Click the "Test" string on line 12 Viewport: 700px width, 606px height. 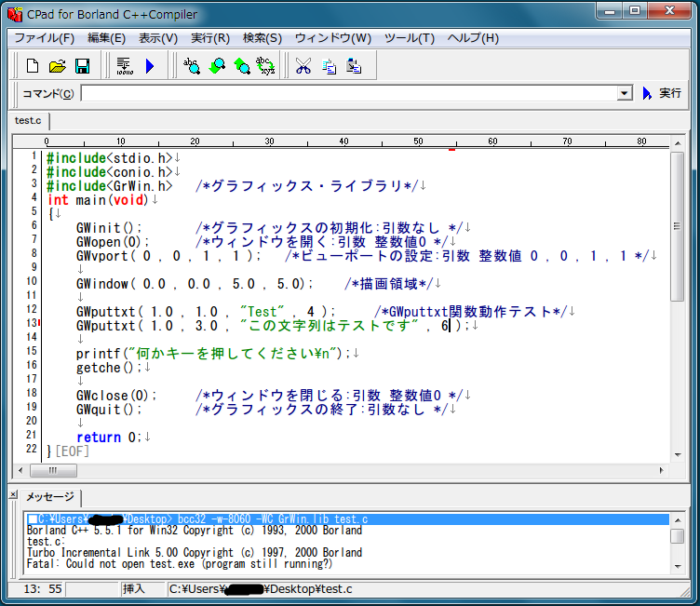click(262, 311)
